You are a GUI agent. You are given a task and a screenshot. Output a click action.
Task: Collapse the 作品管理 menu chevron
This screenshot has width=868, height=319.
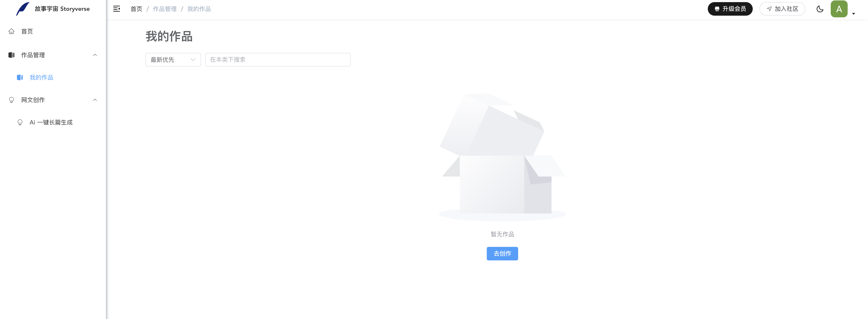(95, 55)
